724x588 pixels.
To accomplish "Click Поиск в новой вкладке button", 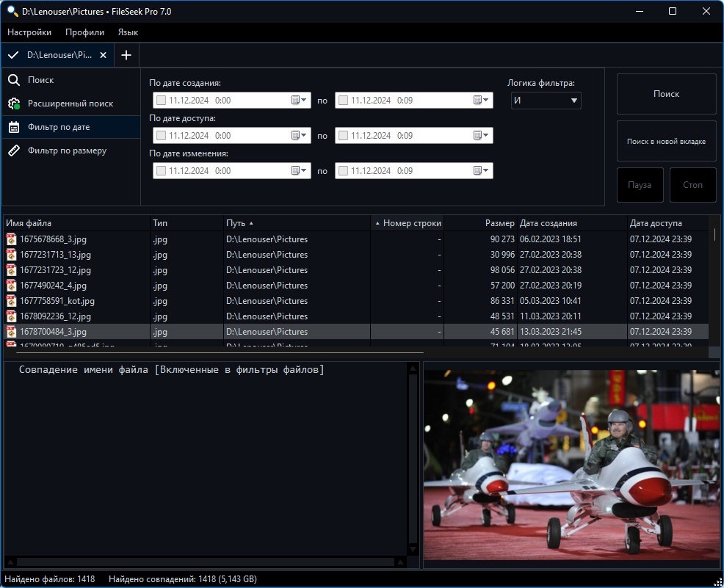I will [x=666, y=141].
